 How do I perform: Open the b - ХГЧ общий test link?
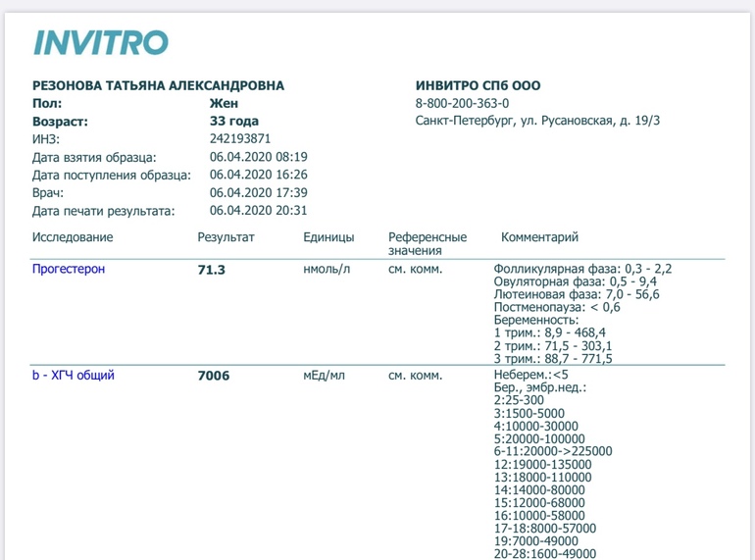click(74, 375)
